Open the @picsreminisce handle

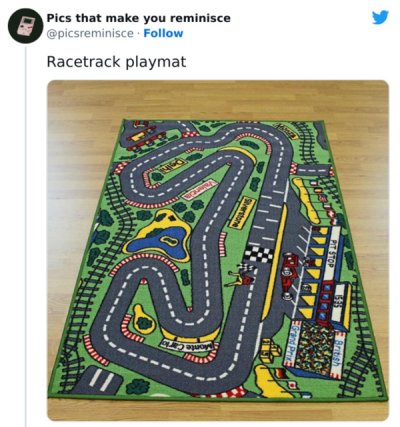(x=90, y=34)
